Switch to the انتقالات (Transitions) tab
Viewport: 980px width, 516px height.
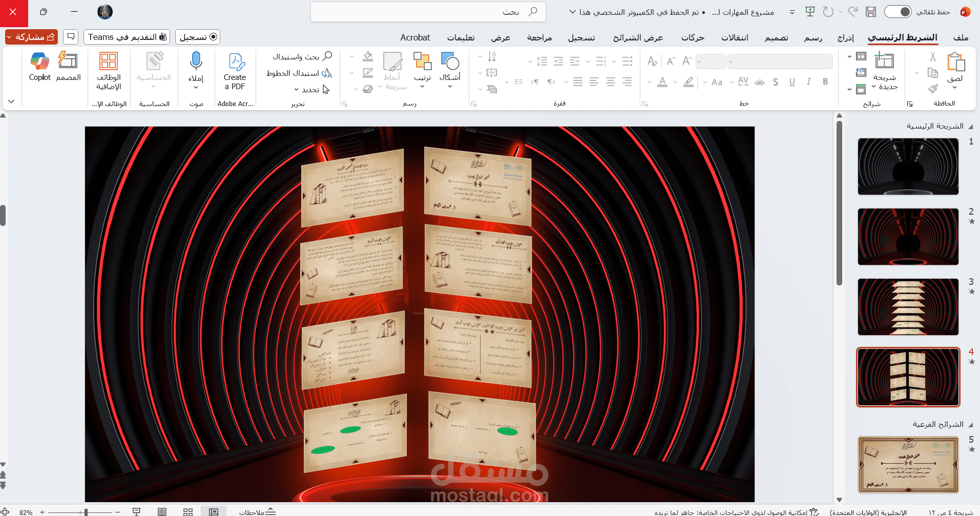pyautogui.click(x=735, y=37)
